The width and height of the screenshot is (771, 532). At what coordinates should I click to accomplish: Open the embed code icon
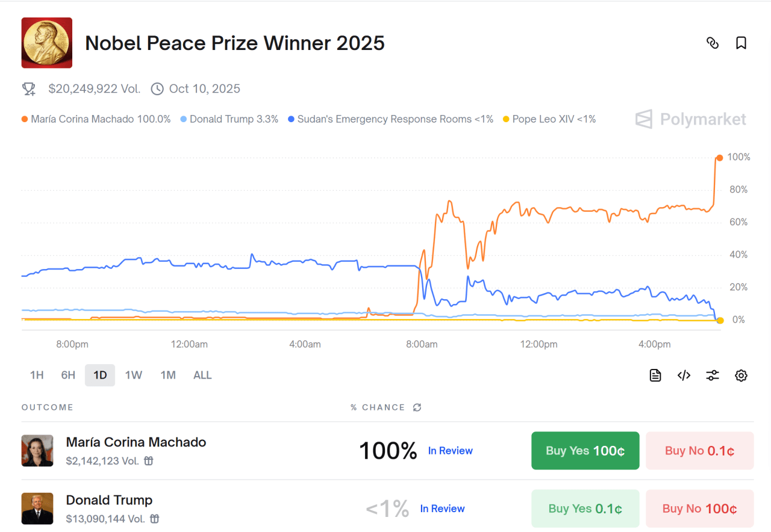click(x=684, y=376)
